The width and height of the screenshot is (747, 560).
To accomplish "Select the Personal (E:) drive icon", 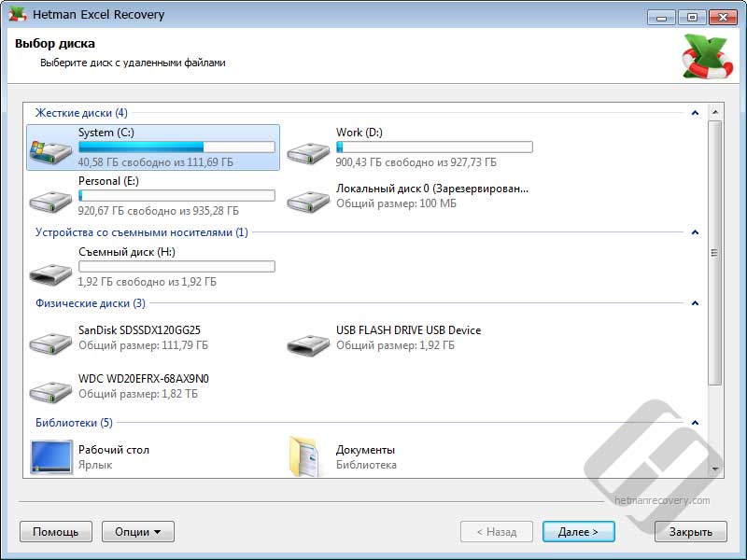I will 50,201.
